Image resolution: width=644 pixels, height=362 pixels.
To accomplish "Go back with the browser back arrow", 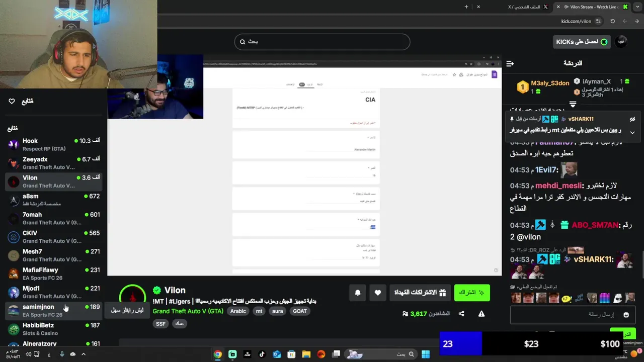I will click(x=637, y=21).
